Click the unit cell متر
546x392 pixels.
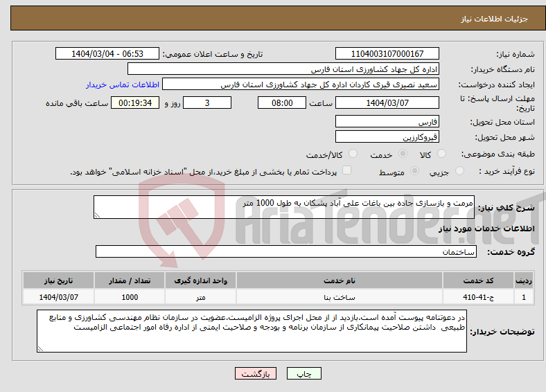(200, 297)
